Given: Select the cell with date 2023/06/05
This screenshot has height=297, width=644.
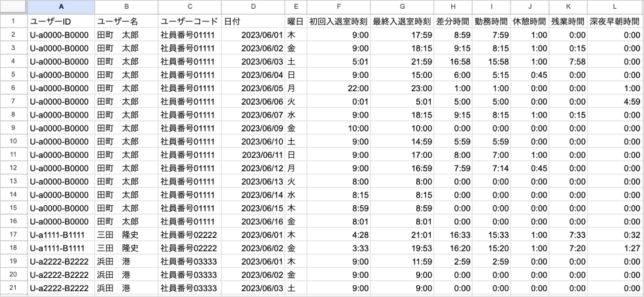Looking at the screenshot, I should coord(253,88).
